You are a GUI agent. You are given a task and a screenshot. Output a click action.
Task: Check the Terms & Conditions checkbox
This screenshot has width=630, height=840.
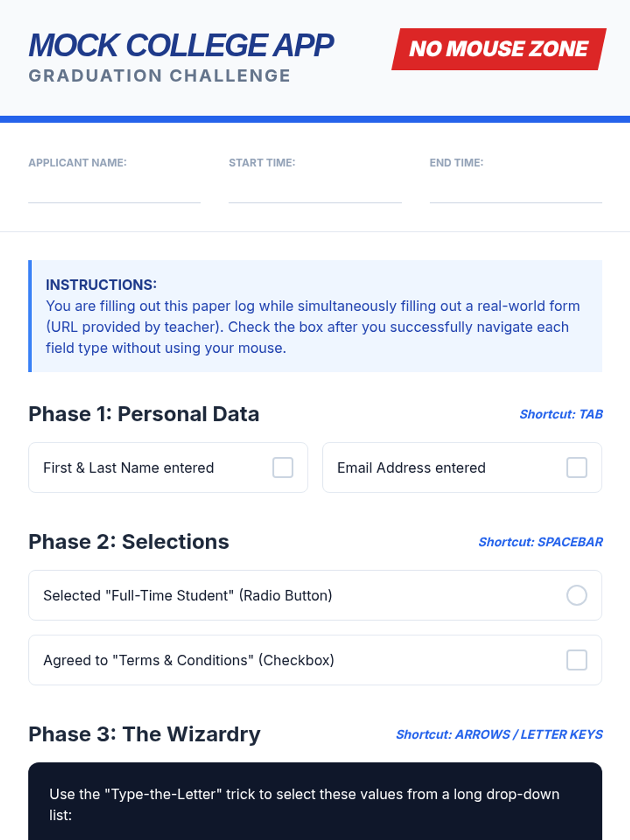pos(576,660)
